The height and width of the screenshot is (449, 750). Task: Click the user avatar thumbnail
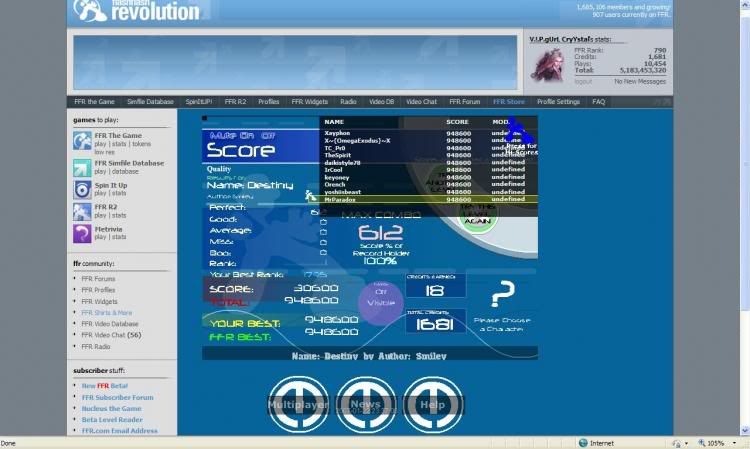[x=547, y=65]
